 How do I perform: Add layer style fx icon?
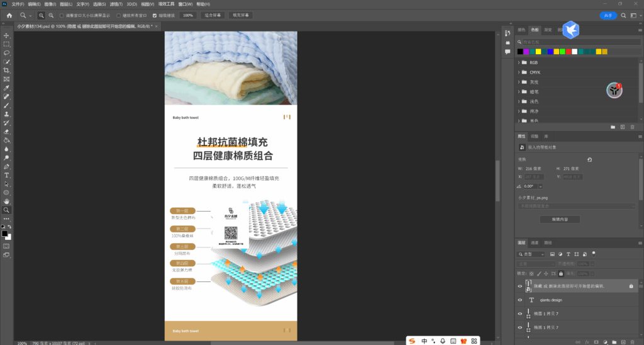coord(587,342)
